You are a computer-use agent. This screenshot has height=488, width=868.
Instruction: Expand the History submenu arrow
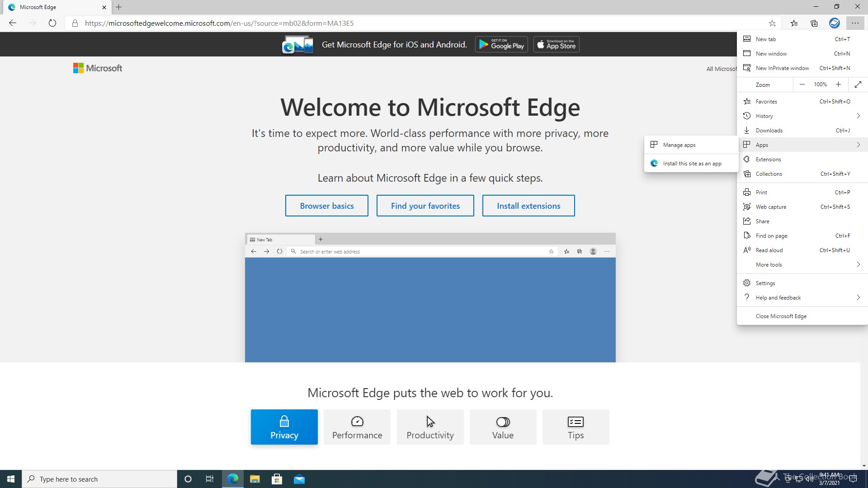(x=858, y=116)
